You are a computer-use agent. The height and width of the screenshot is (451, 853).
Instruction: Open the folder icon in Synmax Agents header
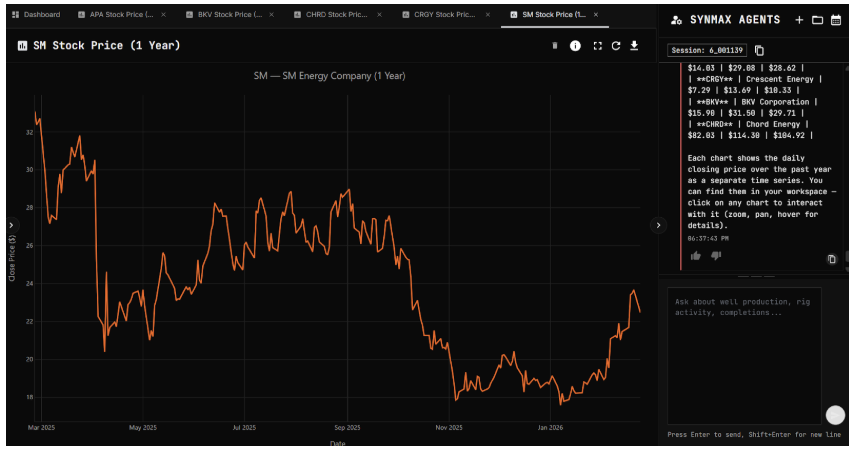pyautogui.click(x=817, y=20)
